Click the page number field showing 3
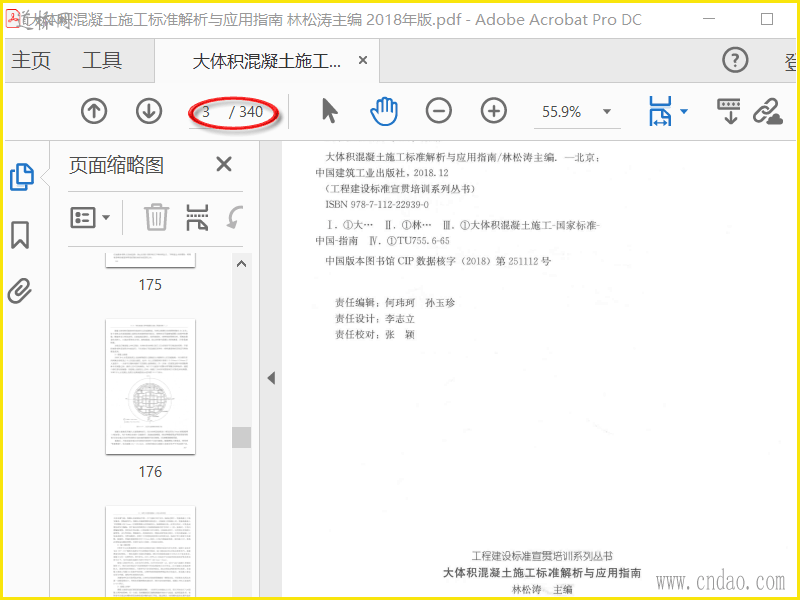 [x=206, y=112]
